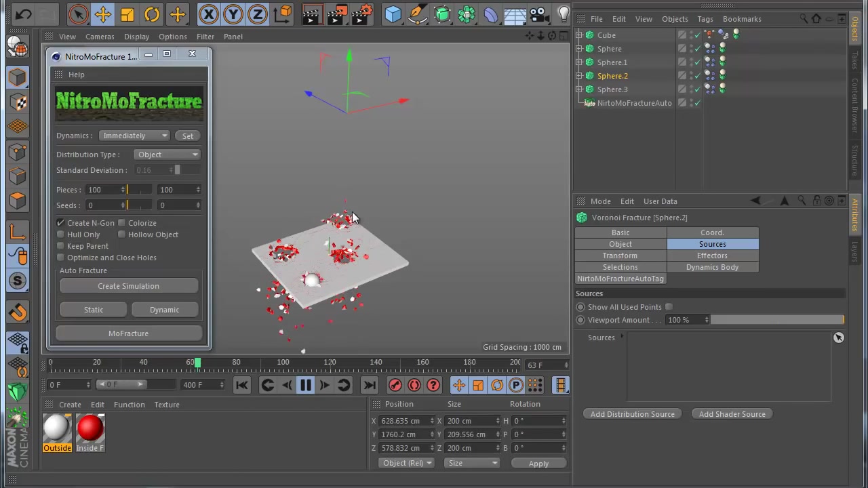The height and width of the screenshot is (488, 868).
Task: Render the current view with clapperboard
Action: 312,14
